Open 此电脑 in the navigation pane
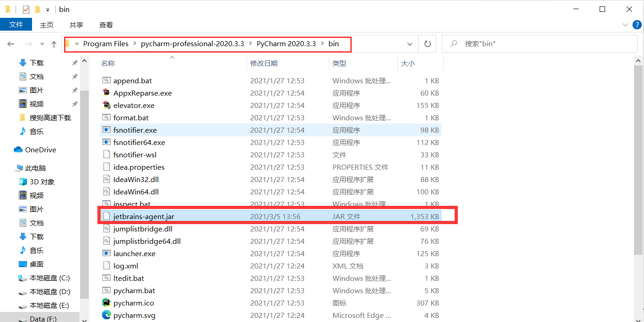Image resolution: width=644 pixels, height=322 pixels. pyautogui.click(x=32, y=168)
